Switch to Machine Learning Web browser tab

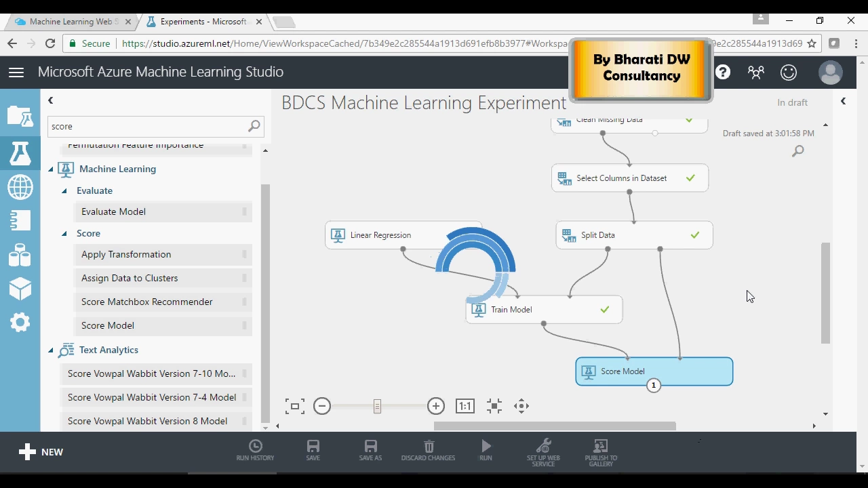click(x=72, y=22)
